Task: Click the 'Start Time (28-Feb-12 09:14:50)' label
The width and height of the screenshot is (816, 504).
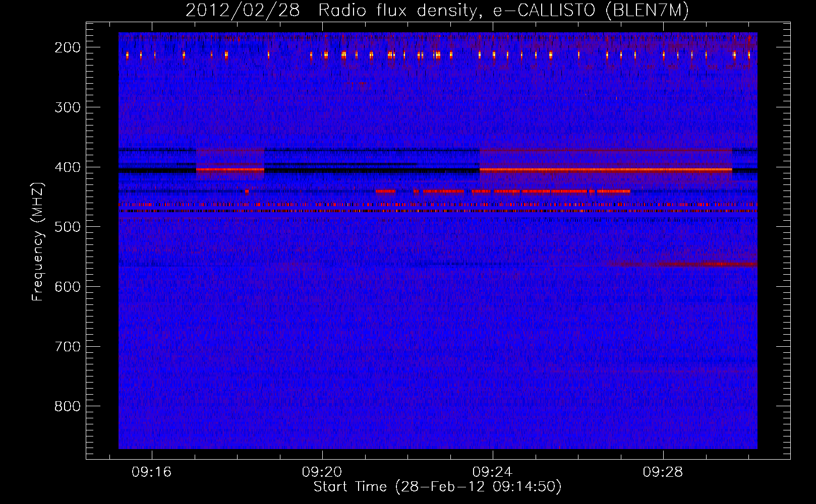Action: (437, 487)
